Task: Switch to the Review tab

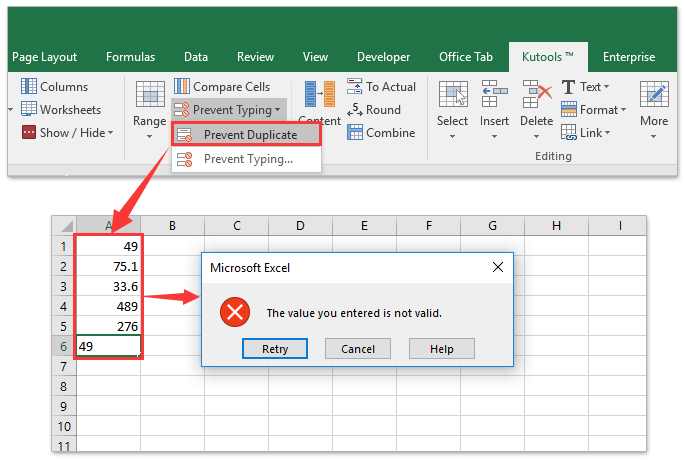Action: (x=255, y=57)
